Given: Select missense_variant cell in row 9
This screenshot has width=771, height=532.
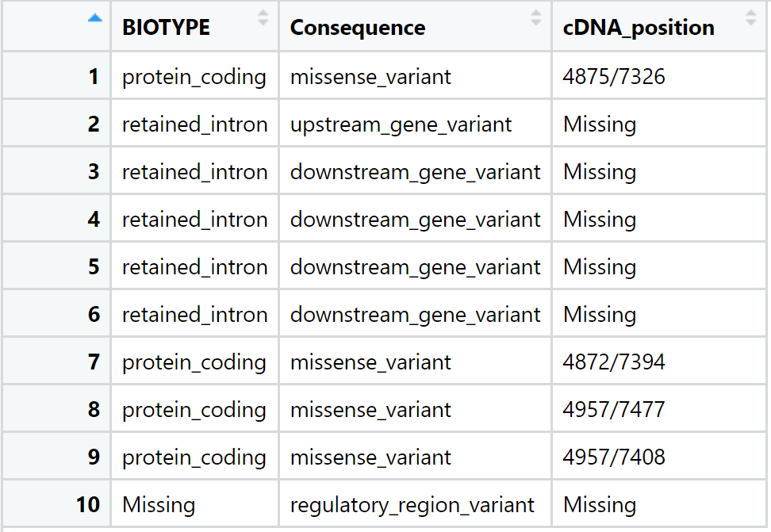Looking at the screenshot, I should click(x=415, y=457).
